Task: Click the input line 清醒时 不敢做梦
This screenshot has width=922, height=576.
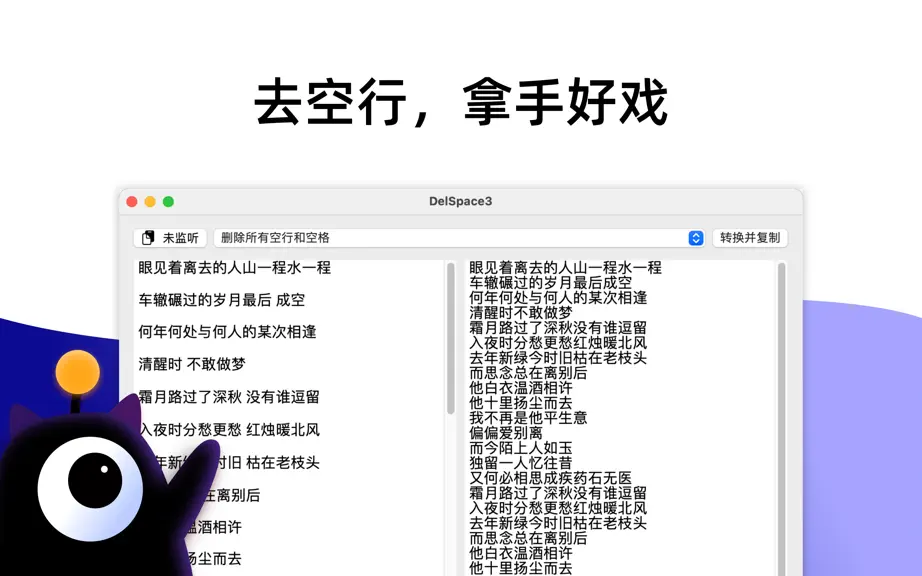Action: (192, 364)
